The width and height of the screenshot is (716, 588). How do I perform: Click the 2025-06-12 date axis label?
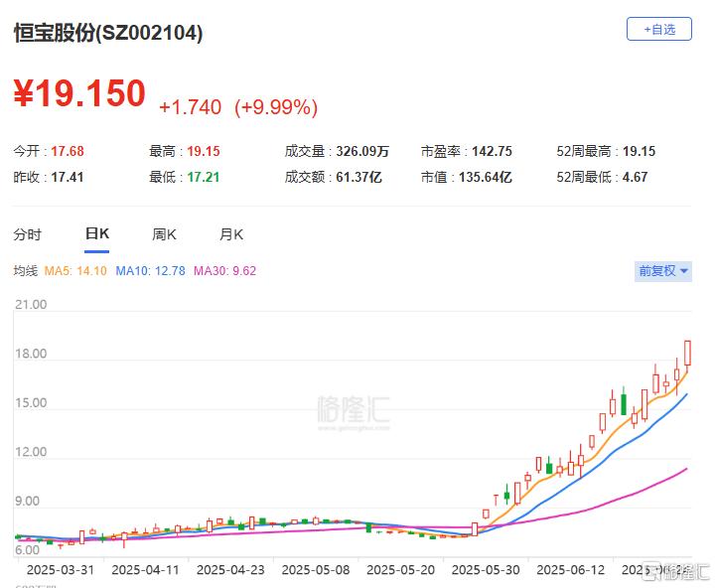click(570, 570)
